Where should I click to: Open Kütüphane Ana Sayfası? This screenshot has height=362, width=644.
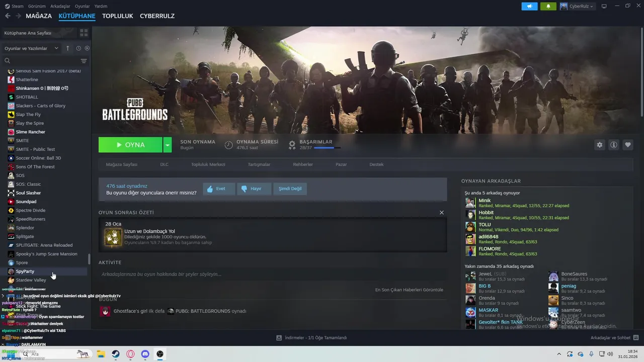28,33
